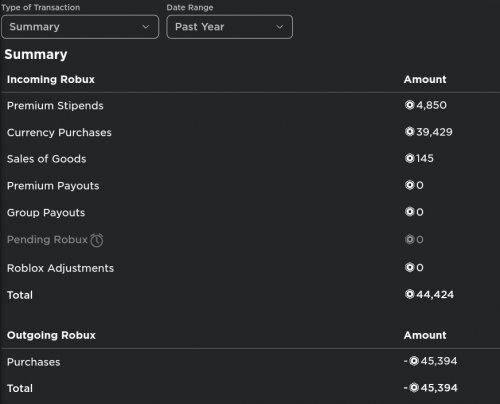Click the Pending Robux clock icon
Viewport: 500px width, 404px height.
(97, 240)
